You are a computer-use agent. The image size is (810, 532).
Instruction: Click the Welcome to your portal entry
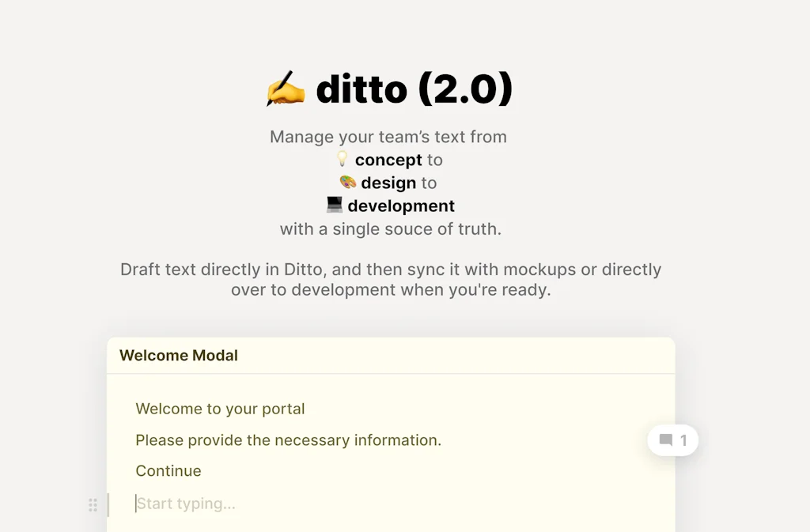tap(220, 409)
